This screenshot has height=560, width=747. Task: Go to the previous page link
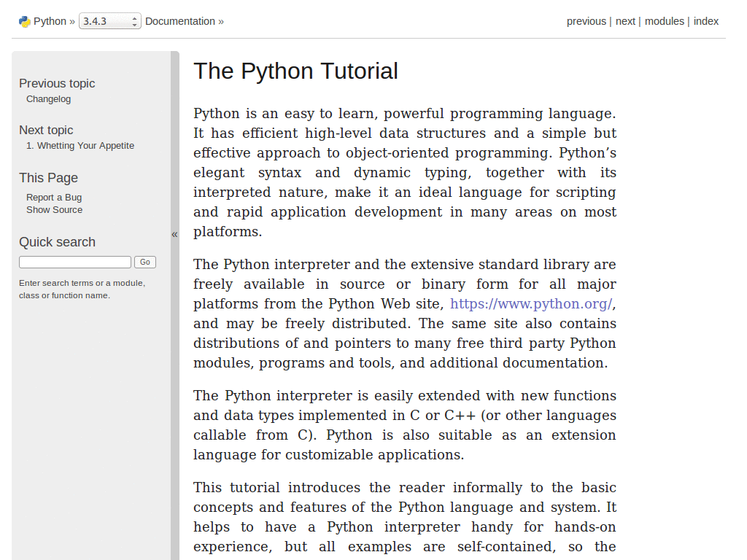pyautogui.click(x=586, y=21)
